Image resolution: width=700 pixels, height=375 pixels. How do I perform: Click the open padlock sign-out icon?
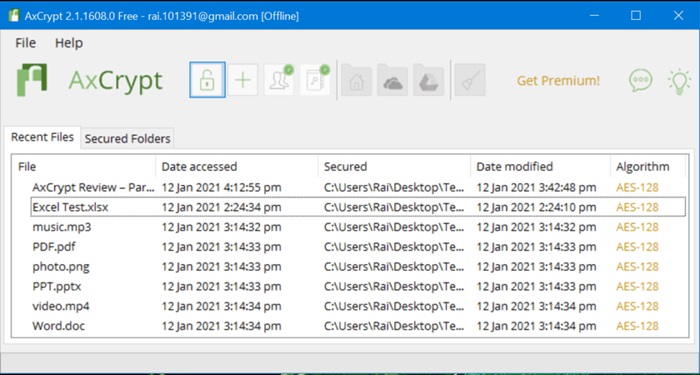coord(207,80)
